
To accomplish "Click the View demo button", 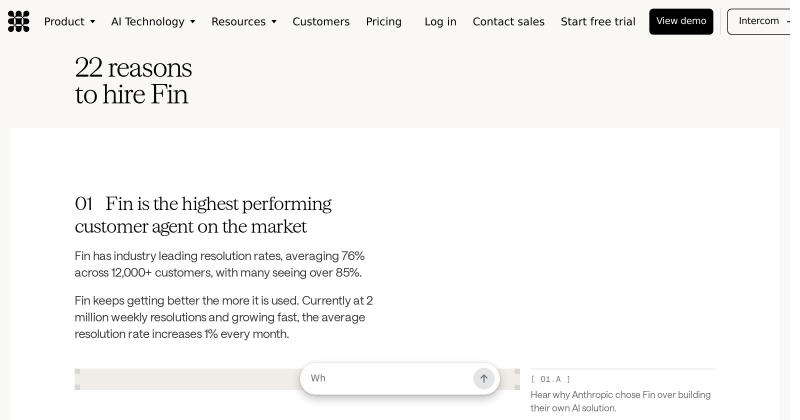I will tap(681, 21).
